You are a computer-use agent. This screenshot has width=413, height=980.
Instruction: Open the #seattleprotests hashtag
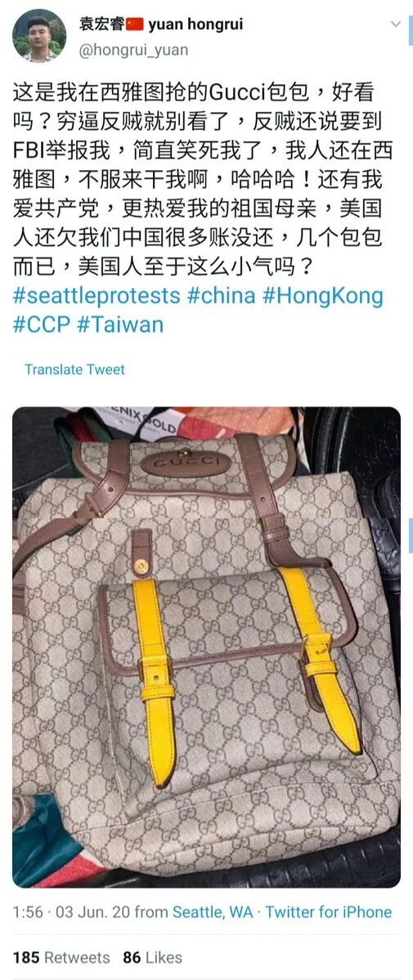pyautogui.click(x=97, y=295)
